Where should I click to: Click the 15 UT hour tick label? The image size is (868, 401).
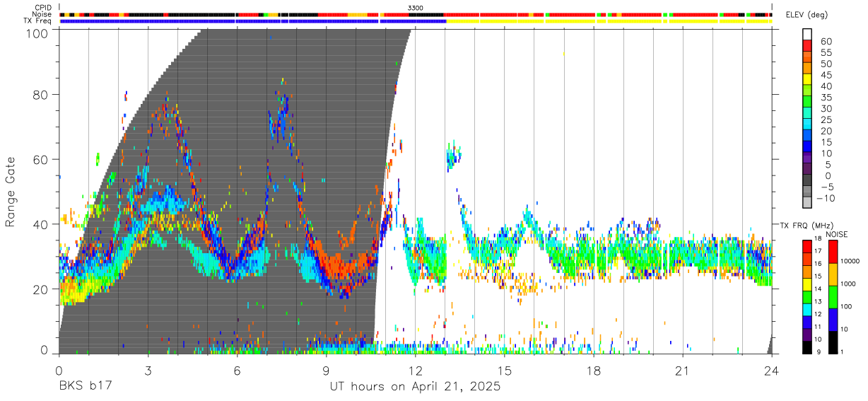(504, 370)
